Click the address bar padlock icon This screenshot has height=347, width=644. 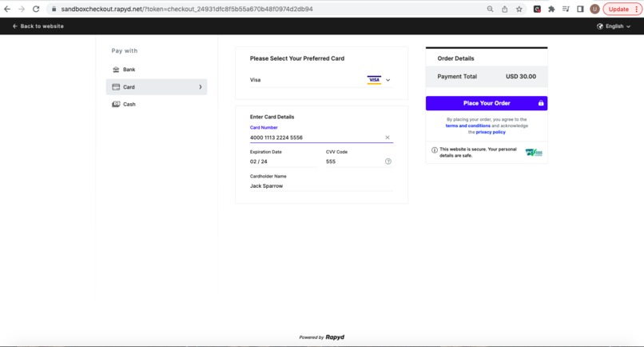click(x=54, y=9)
